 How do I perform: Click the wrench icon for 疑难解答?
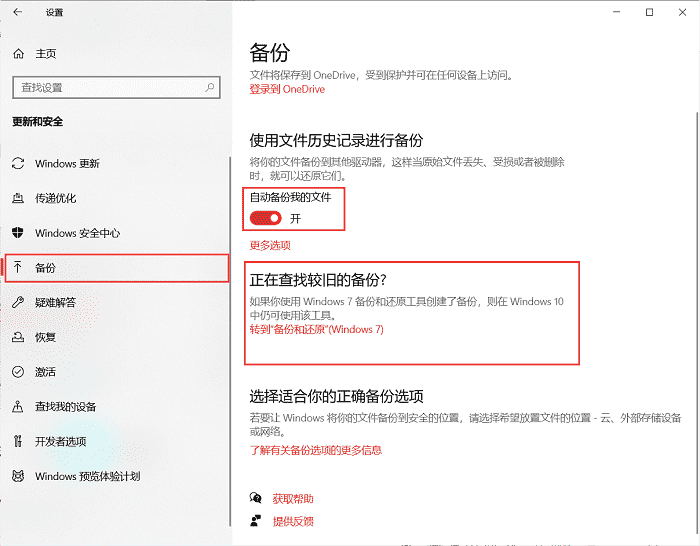[18, 302]
